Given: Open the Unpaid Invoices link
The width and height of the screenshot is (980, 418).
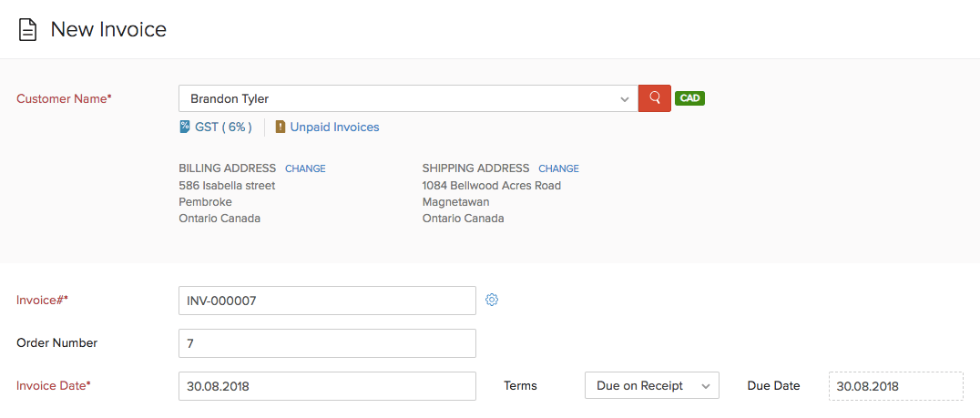Looking at the screenshot, I should click(x=334, y=127).
